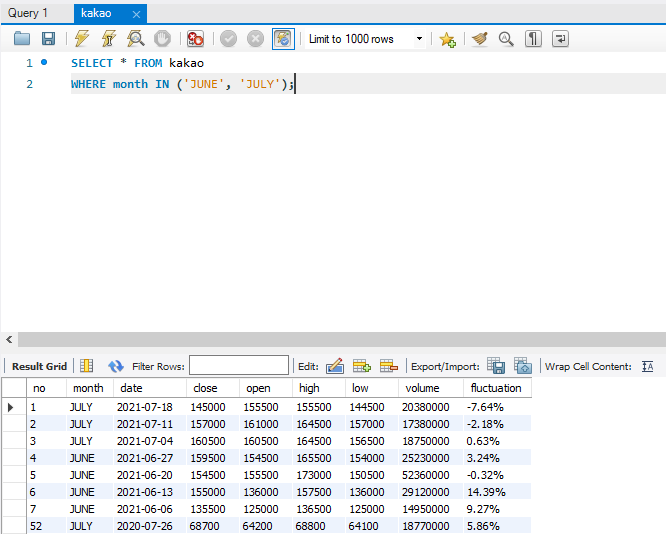Screen dimensions: 666x534
Task: Select cell with volume 17380000
Action: (x=431, y=424)
